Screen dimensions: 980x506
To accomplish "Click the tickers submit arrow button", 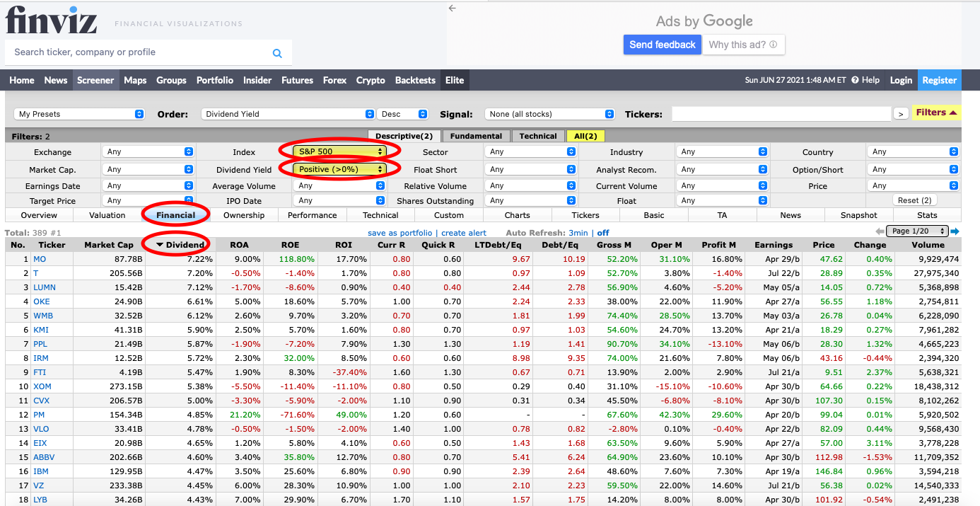I will [901, 114].
